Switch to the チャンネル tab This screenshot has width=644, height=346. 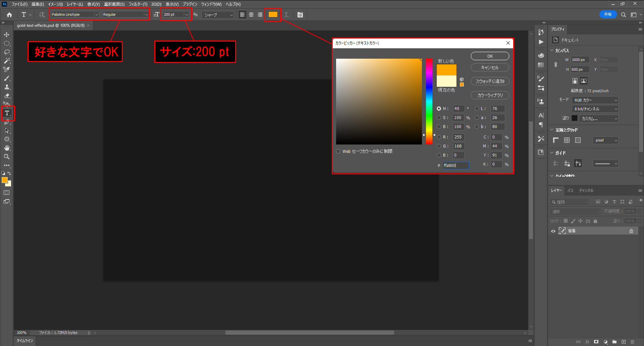[586, 190]
